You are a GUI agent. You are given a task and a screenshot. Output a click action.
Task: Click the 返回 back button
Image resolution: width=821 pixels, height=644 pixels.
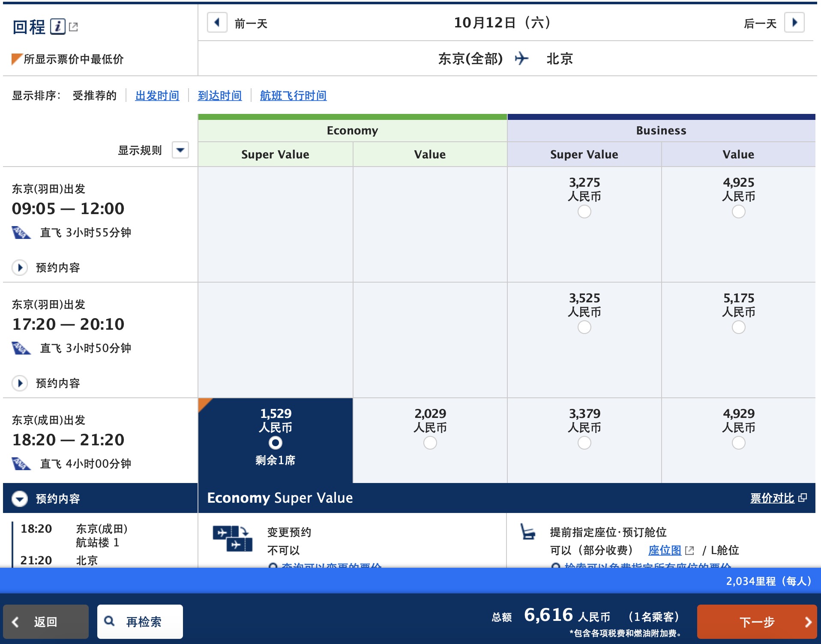46,622
